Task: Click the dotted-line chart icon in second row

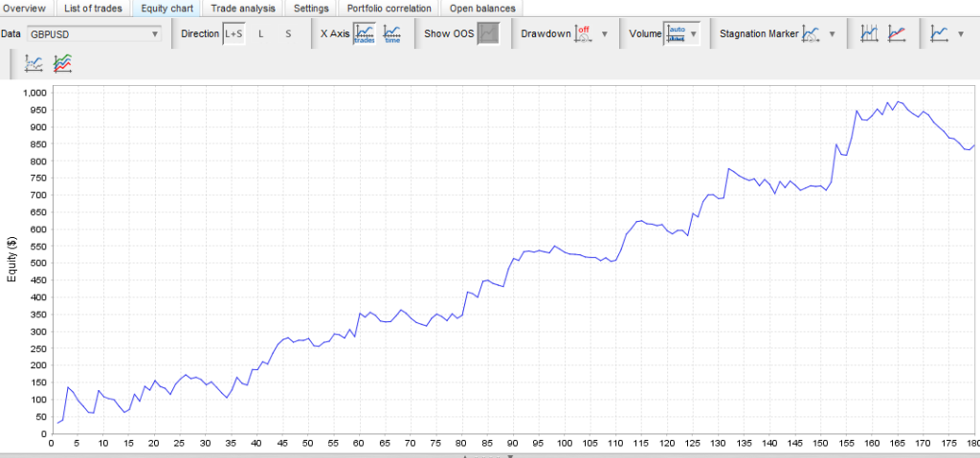Action: click(x=34, y=63)
